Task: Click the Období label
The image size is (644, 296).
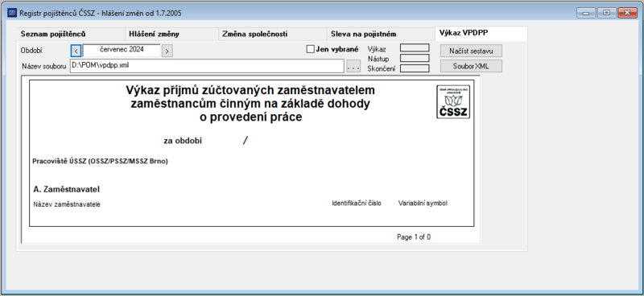Action: tap(31, 51)
